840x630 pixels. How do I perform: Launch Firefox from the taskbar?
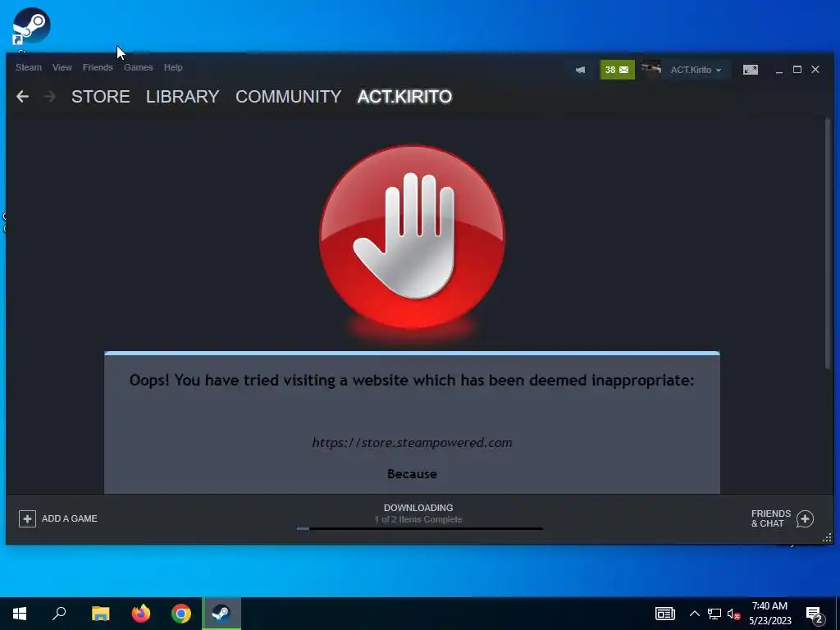(141, 614)
